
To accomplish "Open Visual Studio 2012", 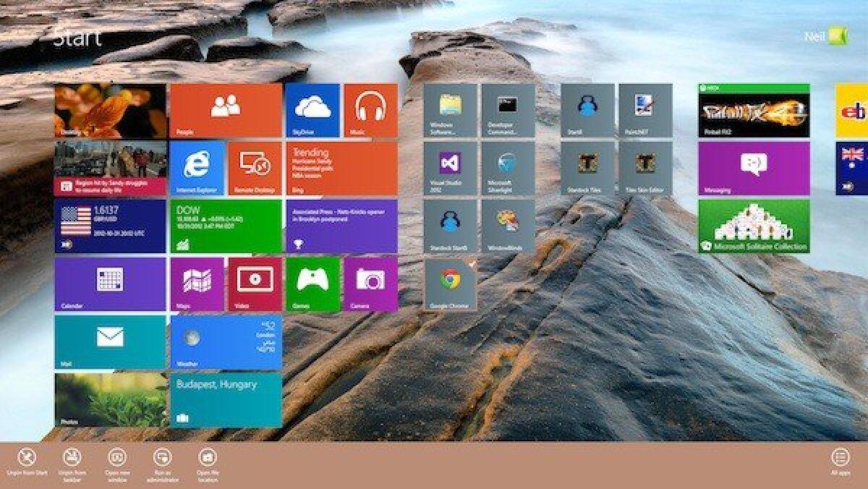I will tap(449, 167).
